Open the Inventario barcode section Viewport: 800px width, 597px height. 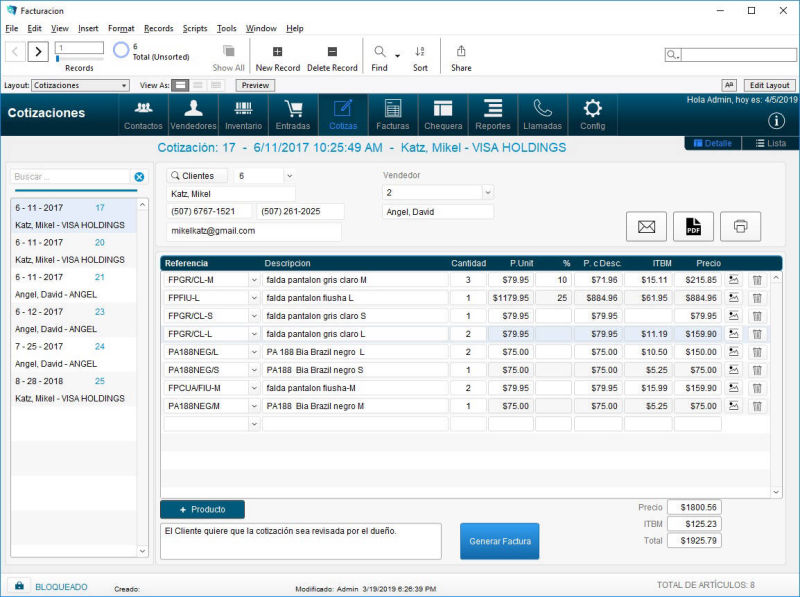pyautogui.click(x=243, y=115)
